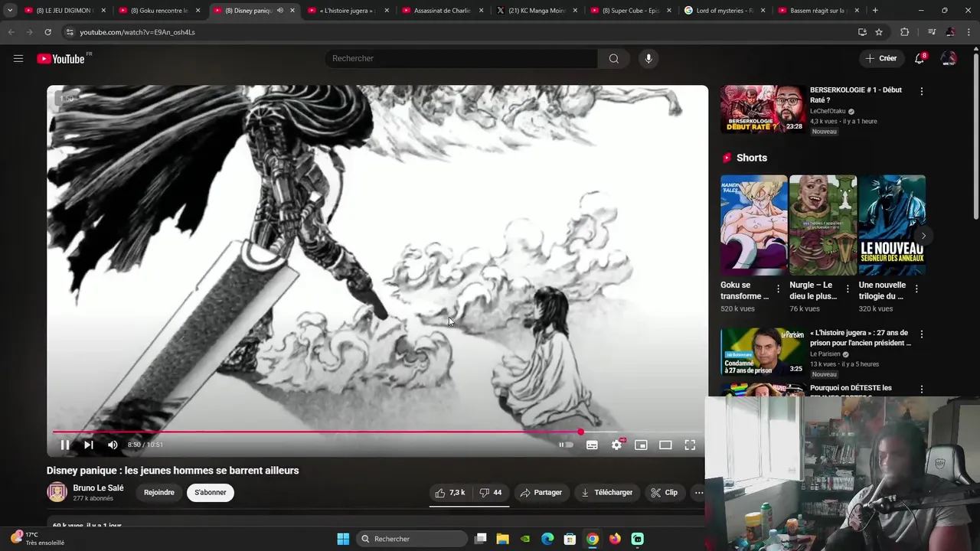Skip to the next video
The width and height of the screenshot is (980, 551).
pyautogui.click(x=89, y=445)
